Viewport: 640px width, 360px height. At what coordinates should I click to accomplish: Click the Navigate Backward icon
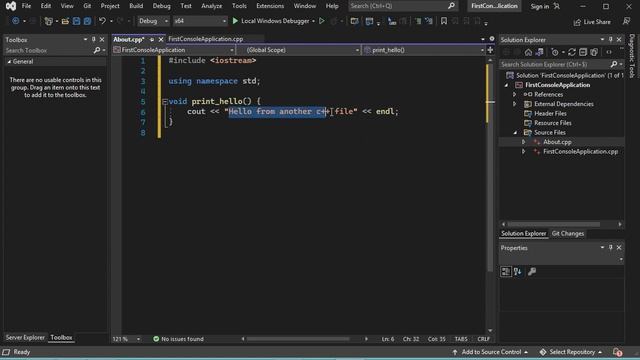pyautogui.click(x=16, y=21)
